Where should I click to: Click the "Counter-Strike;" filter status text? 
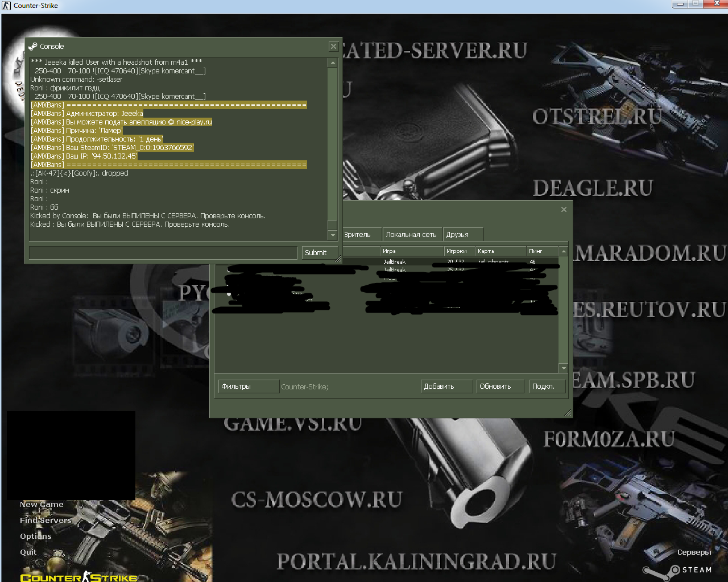(x=304, y=386)
